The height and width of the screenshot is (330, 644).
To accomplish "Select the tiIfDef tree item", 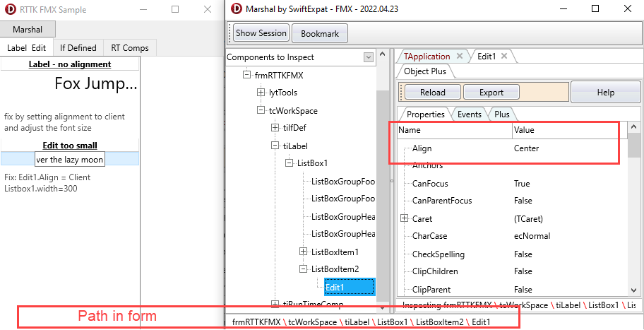I will (294, 128).
